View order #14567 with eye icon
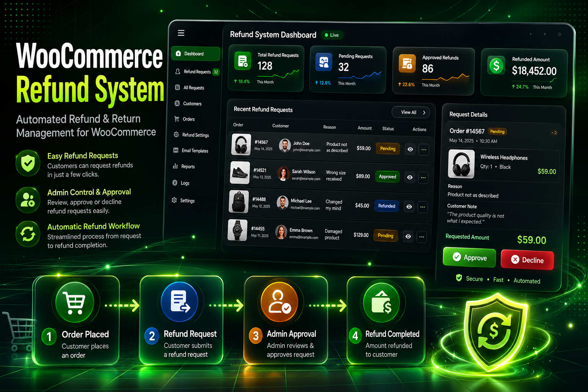This screenshot has width=588, height=392. (410, 149)
